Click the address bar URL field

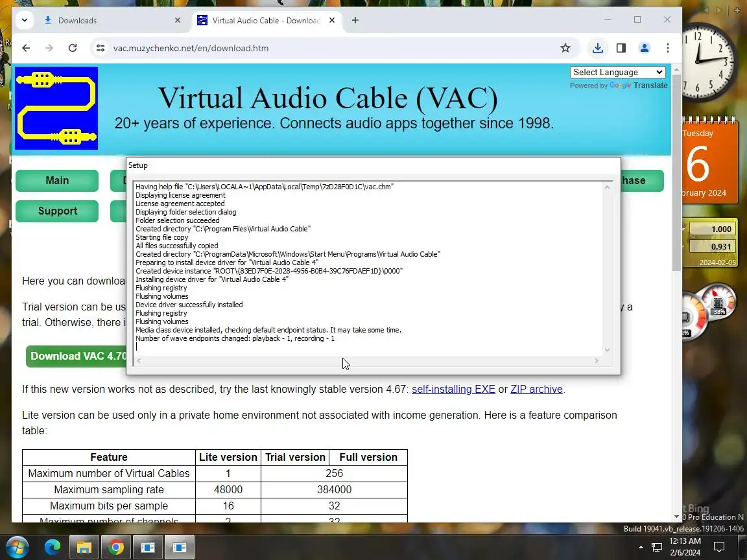(x=329, y=48)
